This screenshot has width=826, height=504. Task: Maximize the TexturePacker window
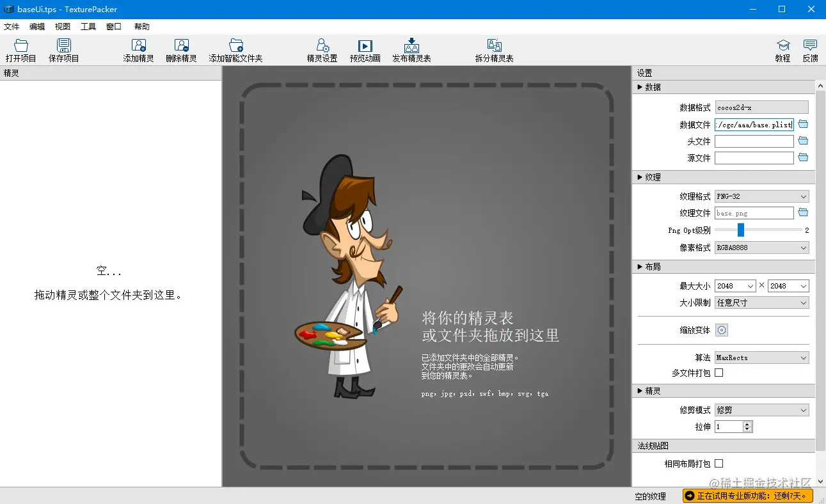pos(782,9)
